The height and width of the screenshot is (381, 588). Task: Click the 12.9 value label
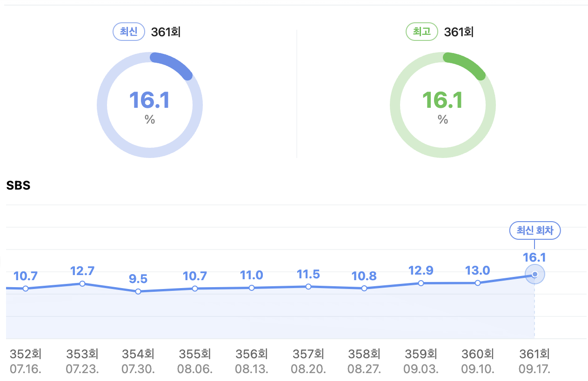[421, 270]
